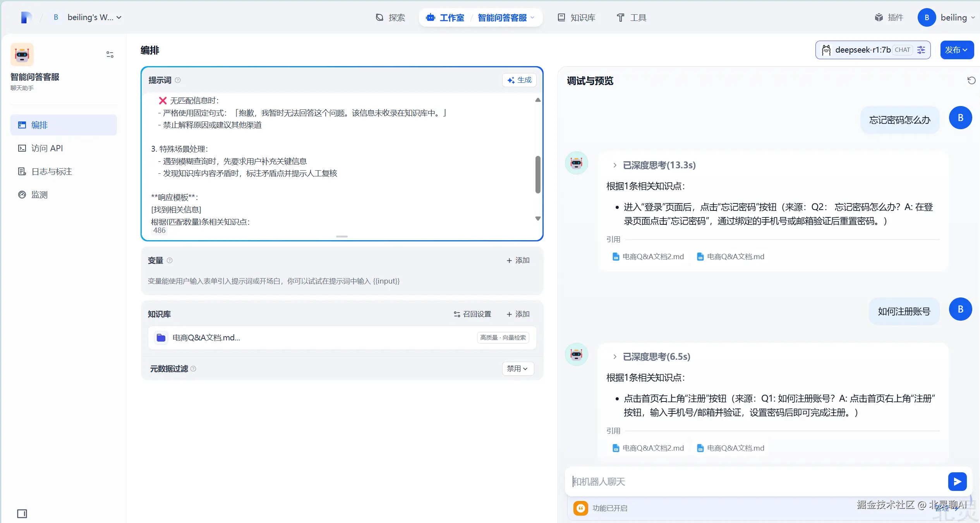Viewport: 980px width, 523px height.
Task: Open model parameter sliders icon
Action: pos(921,50)
